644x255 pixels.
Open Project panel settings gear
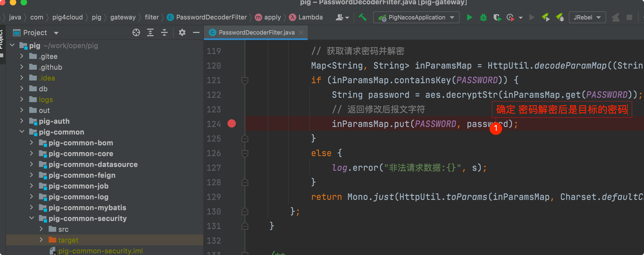[182, 33]
